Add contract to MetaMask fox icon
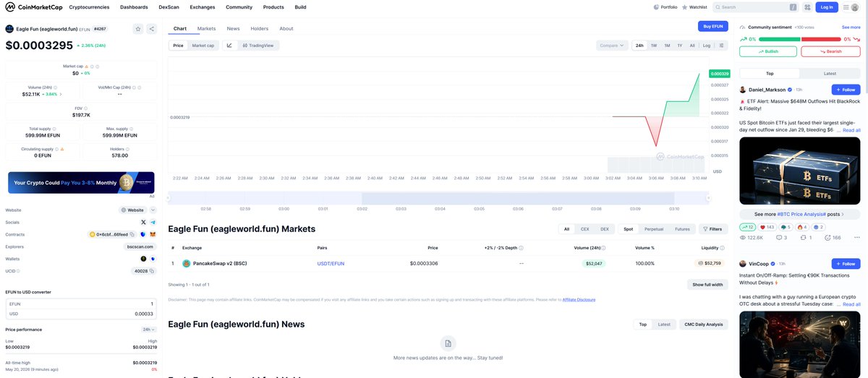The height and width of the screenshot is (378, 868). click(x=153, y=234)
